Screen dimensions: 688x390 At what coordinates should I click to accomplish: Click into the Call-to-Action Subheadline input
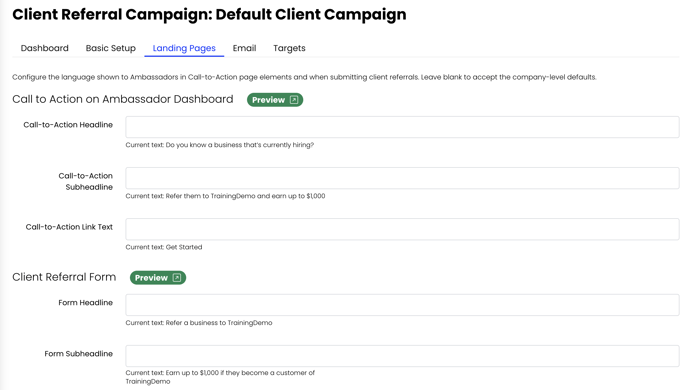point(402,178)
